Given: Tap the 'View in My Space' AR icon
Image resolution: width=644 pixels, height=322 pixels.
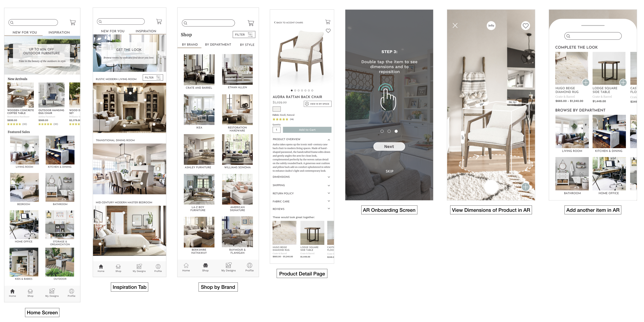Looking at the screenshot, I should 317,104.
